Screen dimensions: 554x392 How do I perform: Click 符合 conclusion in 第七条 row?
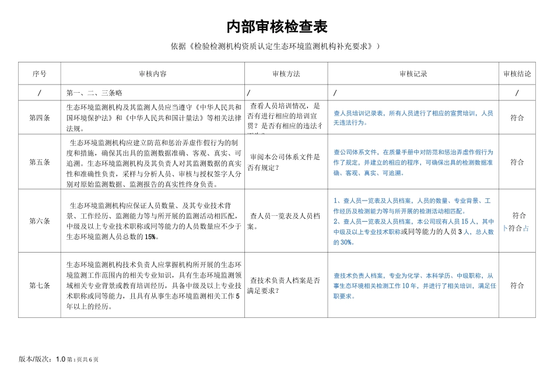(x=517, y=285)
